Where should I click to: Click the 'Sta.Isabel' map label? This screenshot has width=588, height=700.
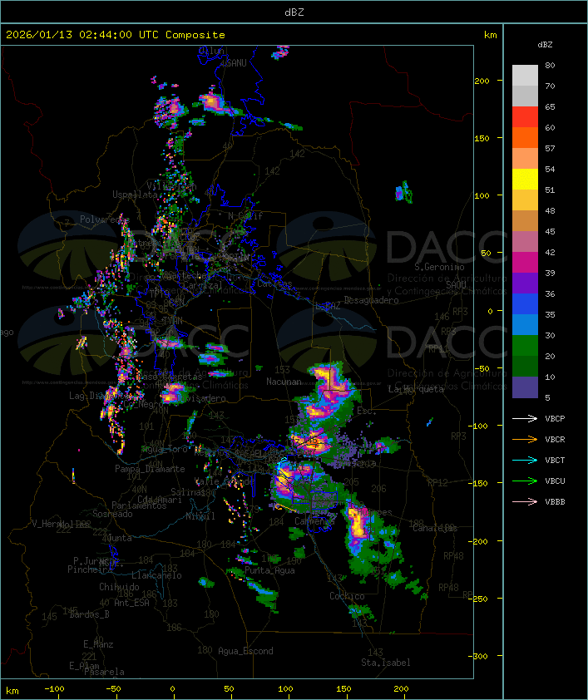(x=386, y=663)
